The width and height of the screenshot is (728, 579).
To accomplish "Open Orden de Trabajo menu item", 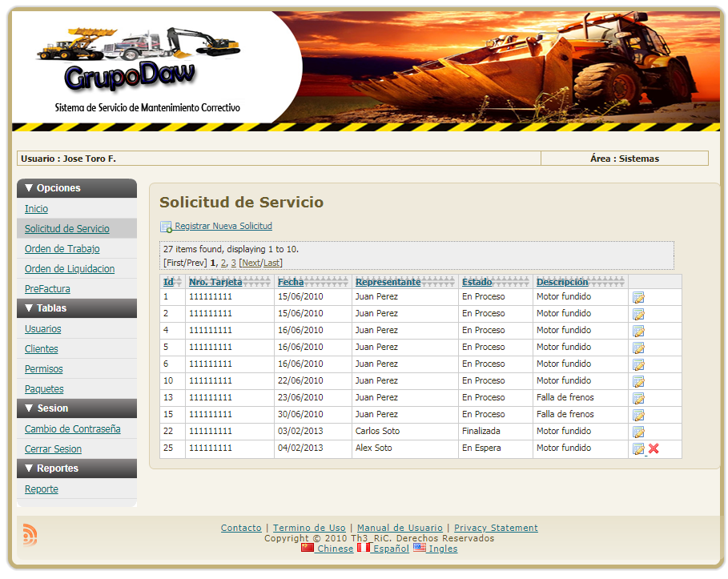I will 62,249.
